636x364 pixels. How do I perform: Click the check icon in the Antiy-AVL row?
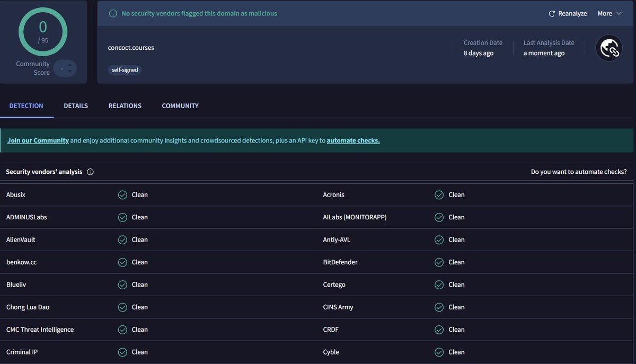(439, 240)
